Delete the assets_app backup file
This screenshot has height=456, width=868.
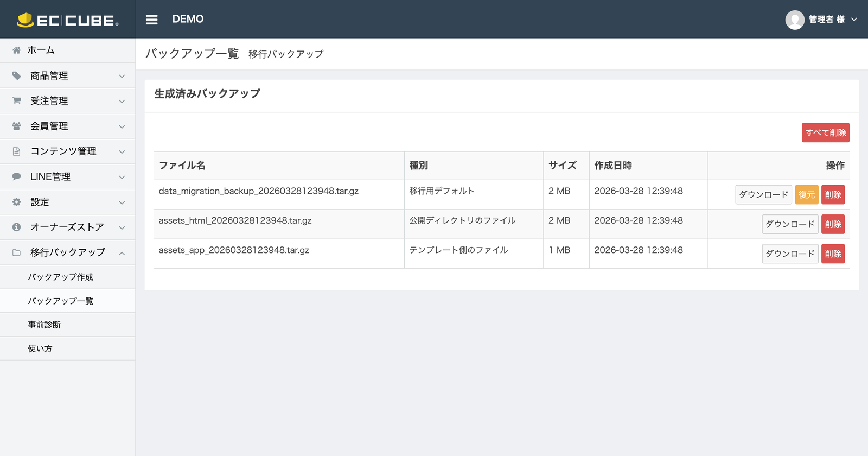[833, 254]
